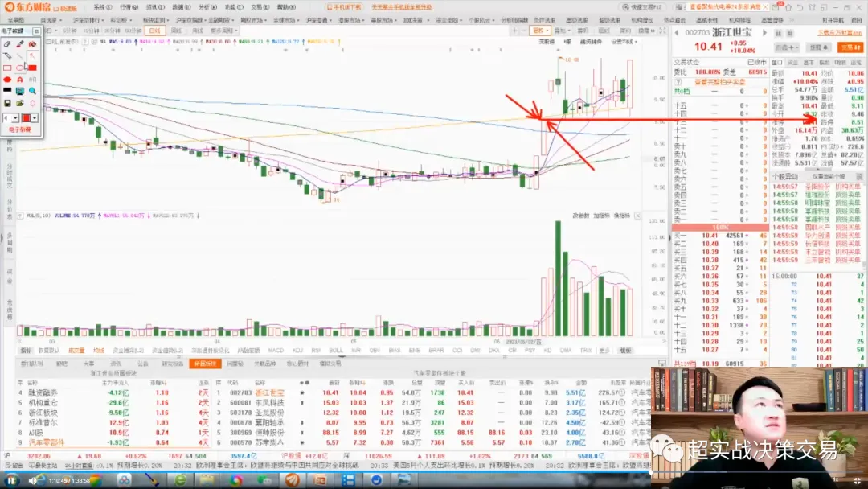This screenshot has height=489, width=868.
Task: Open the 交易 menu
Action: pyautogui.click(x=260, y=7)
